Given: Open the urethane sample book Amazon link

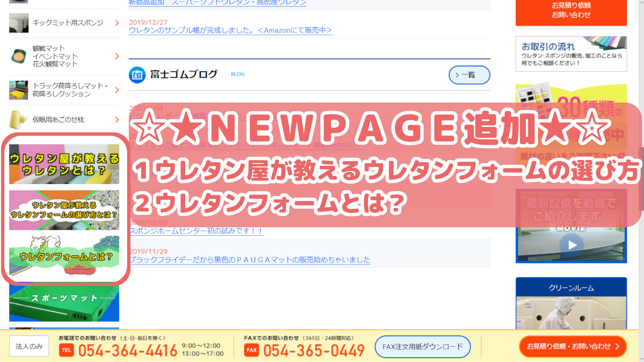Looking at the screenshot, I should click(230, 31).
